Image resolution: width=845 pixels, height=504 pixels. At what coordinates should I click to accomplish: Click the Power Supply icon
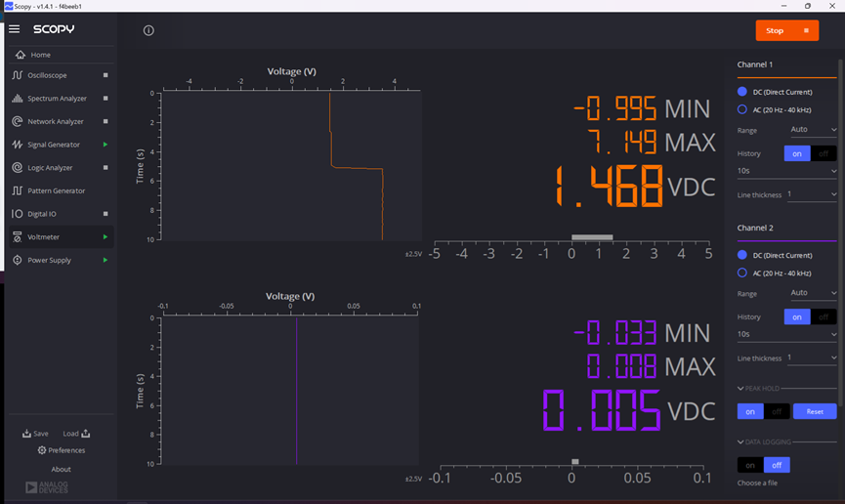[x=18, y=261]
